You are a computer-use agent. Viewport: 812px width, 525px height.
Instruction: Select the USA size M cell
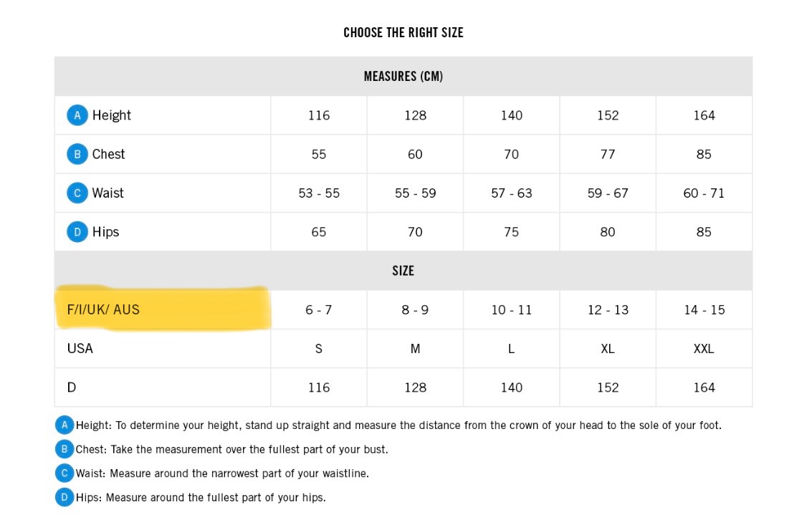(415, 349)
